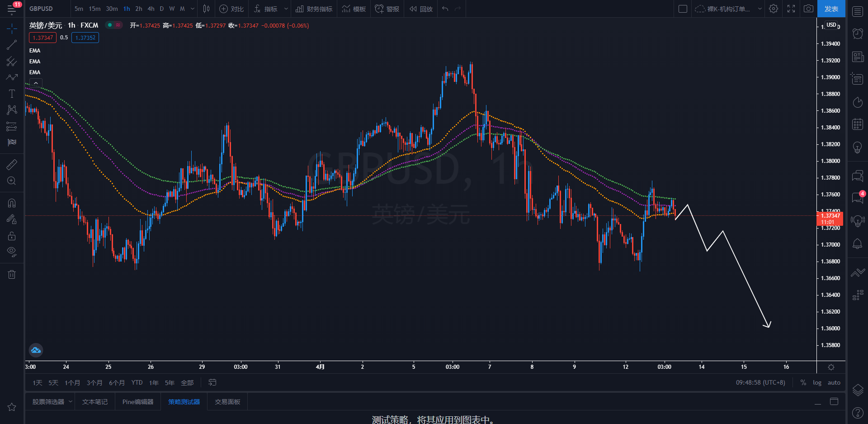Click the trash icon to remove drawings
This screenshot has width=868, height=424.
point(12,274)
